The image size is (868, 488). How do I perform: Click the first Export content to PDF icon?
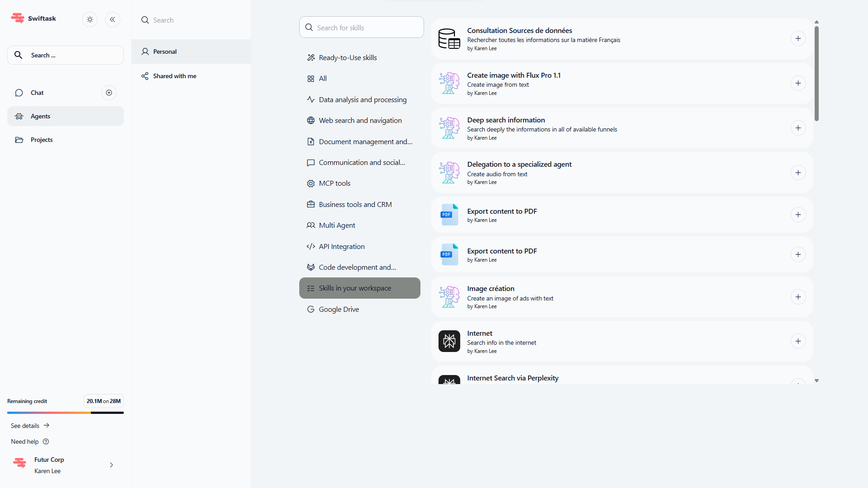click(449, 215)
